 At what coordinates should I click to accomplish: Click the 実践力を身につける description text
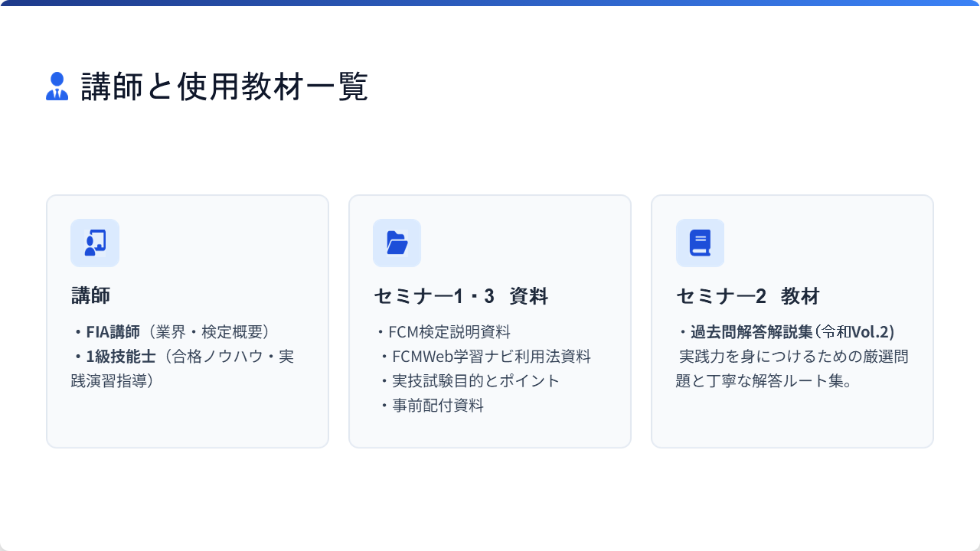click(792, 369)
